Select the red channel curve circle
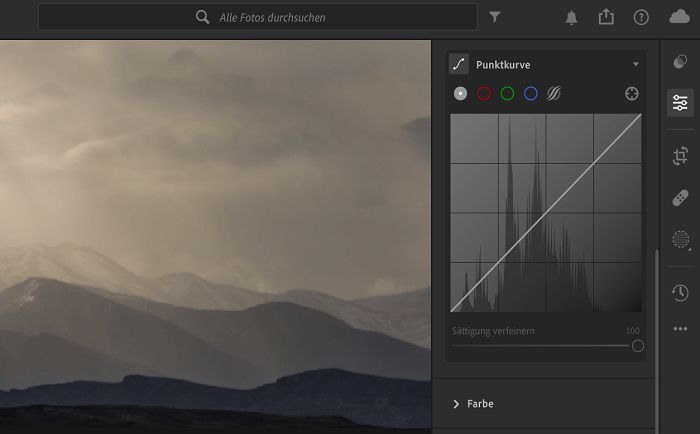700x434 pixels. coord(484,94)
